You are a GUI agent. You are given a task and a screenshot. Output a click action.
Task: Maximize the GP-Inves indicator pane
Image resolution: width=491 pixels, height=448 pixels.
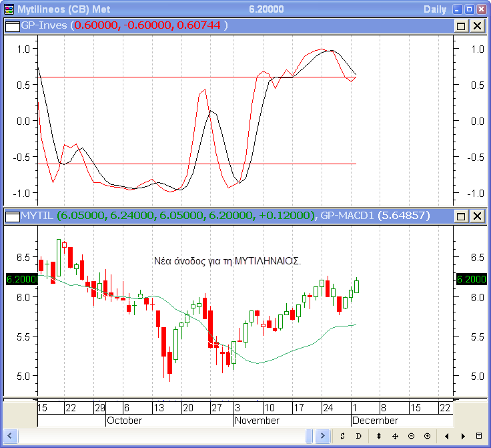[x=461, y=25]
